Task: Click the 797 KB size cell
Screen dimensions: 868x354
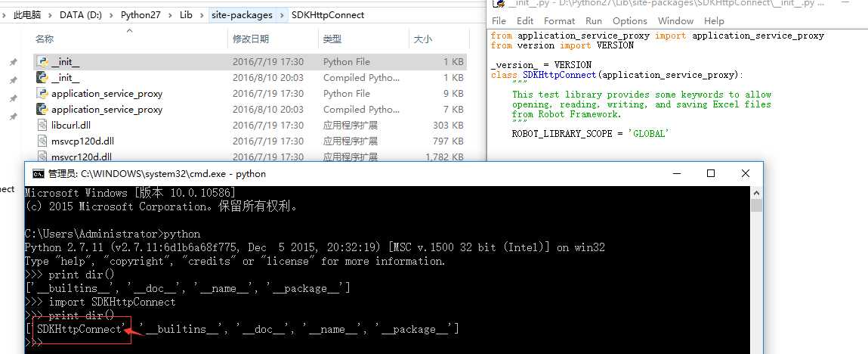Action: [x=449, y=141]
